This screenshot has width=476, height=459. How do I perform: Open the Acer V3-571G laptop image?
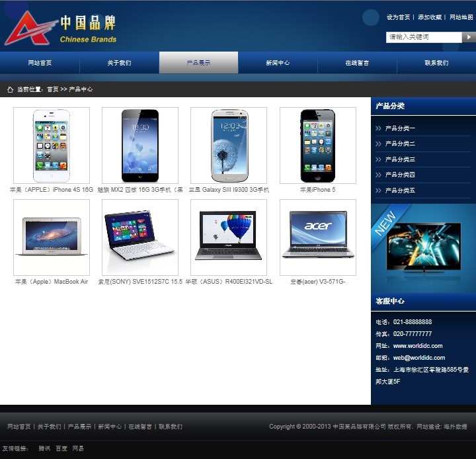coord(318,237)
